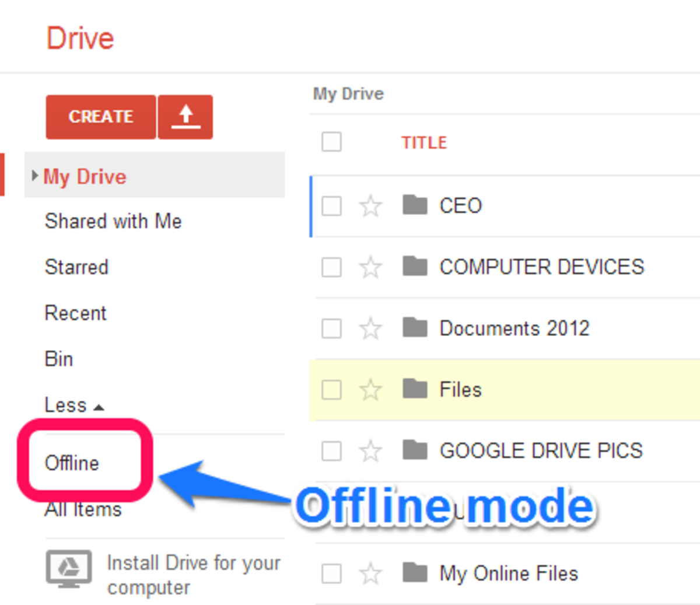Open the My Online Files folder name
The image size is (700, 605).
click(509, 573)
